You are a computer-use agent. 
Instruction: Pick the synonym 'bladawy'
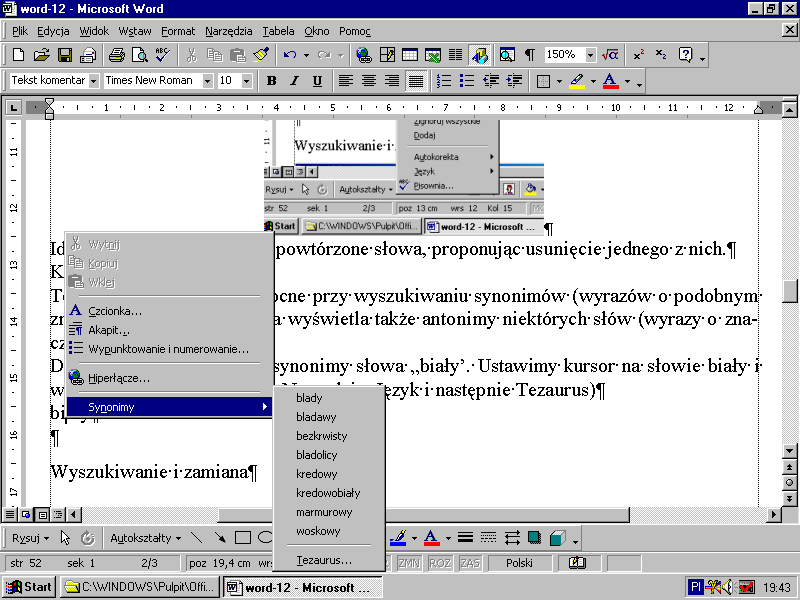(x=329, y=417)
